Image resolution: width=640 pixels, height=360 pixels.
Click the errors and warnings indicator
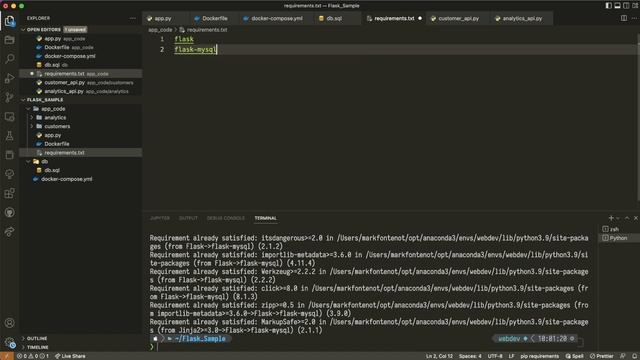point(33,356)
